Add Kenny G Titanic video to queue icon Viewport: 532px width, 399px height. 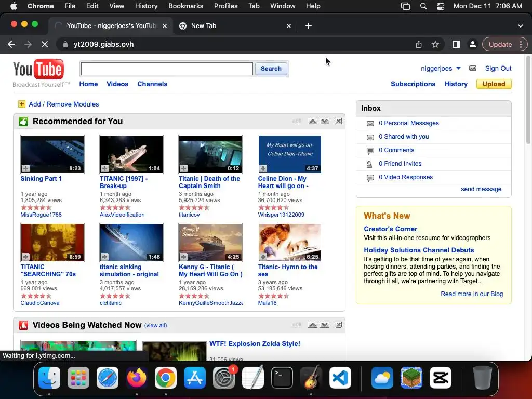point(184,257)
